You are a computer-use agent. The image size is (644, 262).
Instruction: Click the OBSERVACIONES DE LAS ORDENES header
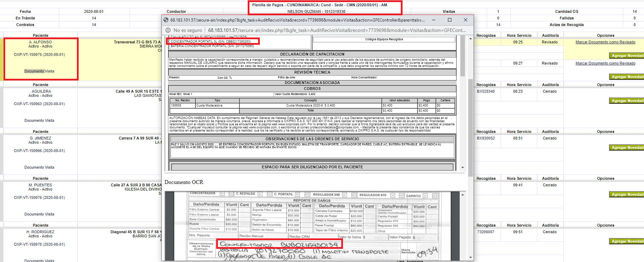click(x=312, y=139)
